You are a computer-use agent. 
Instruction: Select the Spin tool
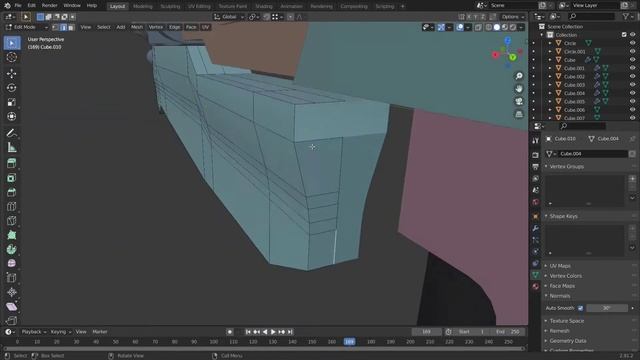[x=11, y=249]
